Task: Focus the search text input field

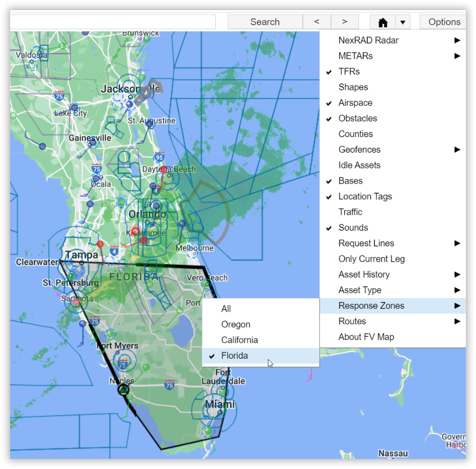Action: coord(112,22)
